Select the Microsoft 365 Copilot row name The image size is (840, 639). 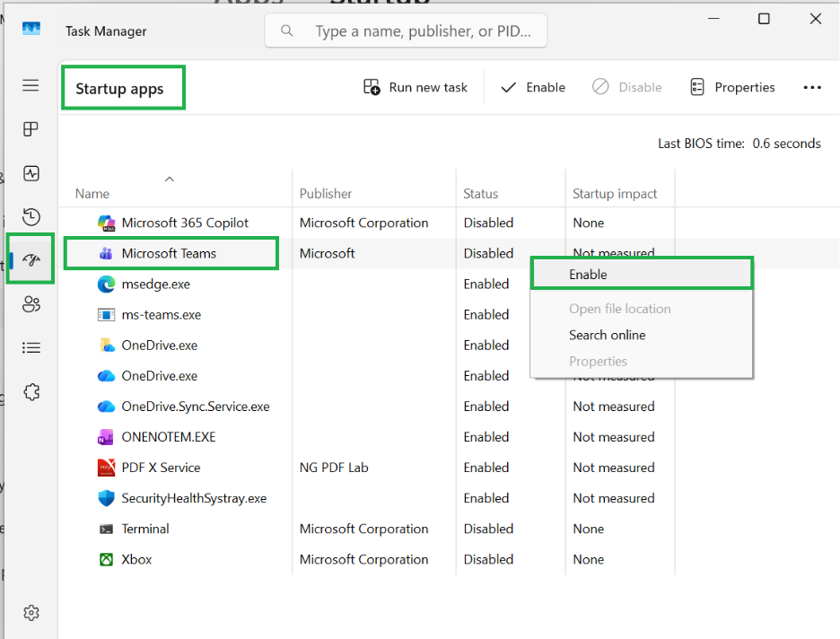[x=185, y=223]
